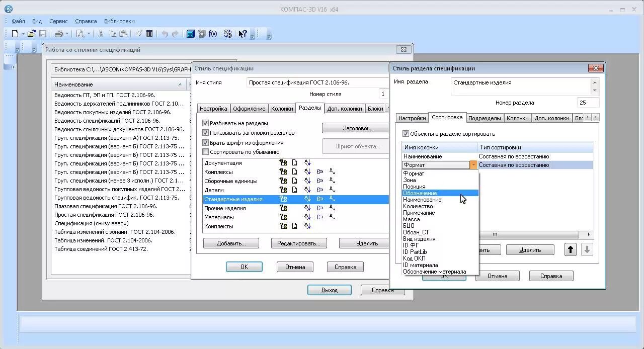Click the Номер раздела field
The image size is (644, 349).
(x=588, y=103)
